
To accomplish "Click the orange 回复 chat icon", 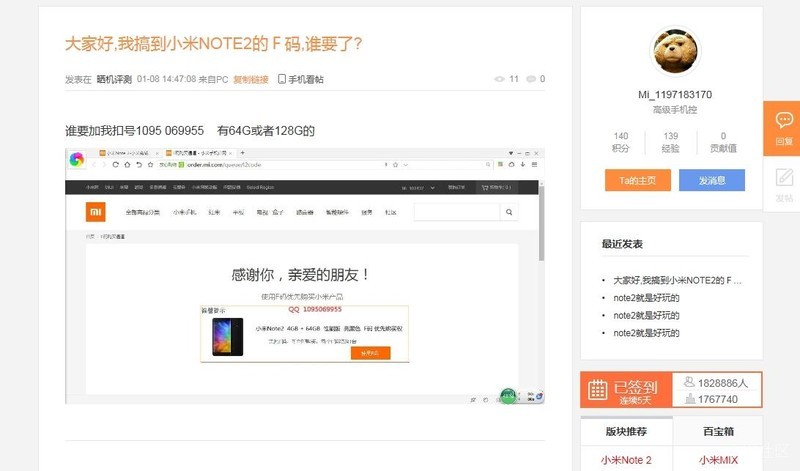I will 784,128.
